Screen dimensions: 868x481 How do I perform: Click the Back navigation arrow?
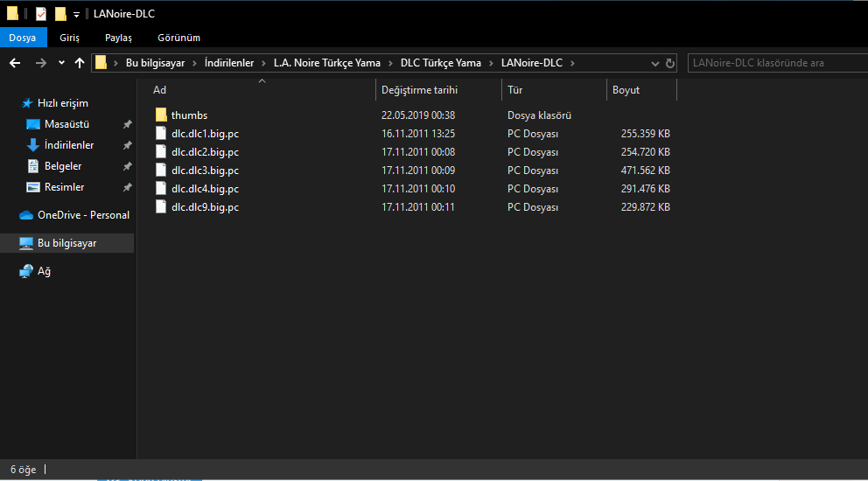(15, 63)
